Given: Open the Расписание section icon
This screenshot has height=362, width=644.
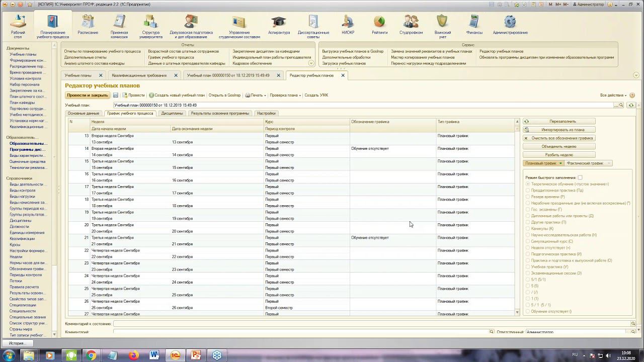Looking at the screenshot, I should tap(88, 24).
